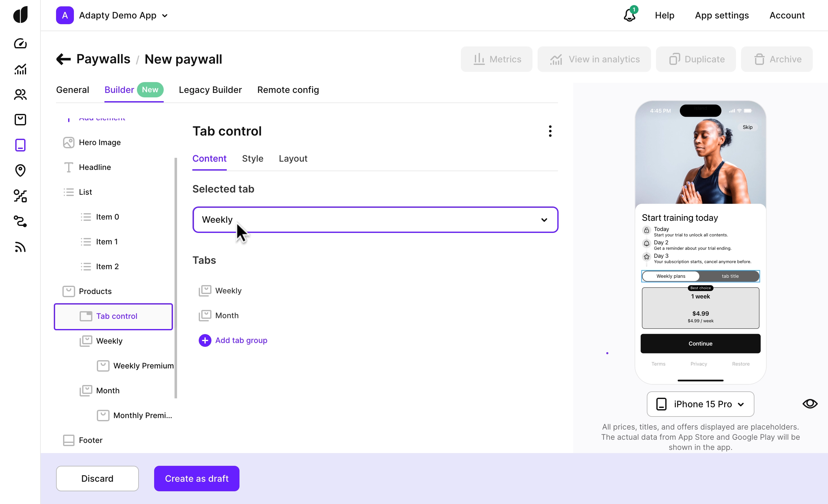Switch preview to the 'tab title' tab
Screen dimensions: 828x504
coord(730,276)
